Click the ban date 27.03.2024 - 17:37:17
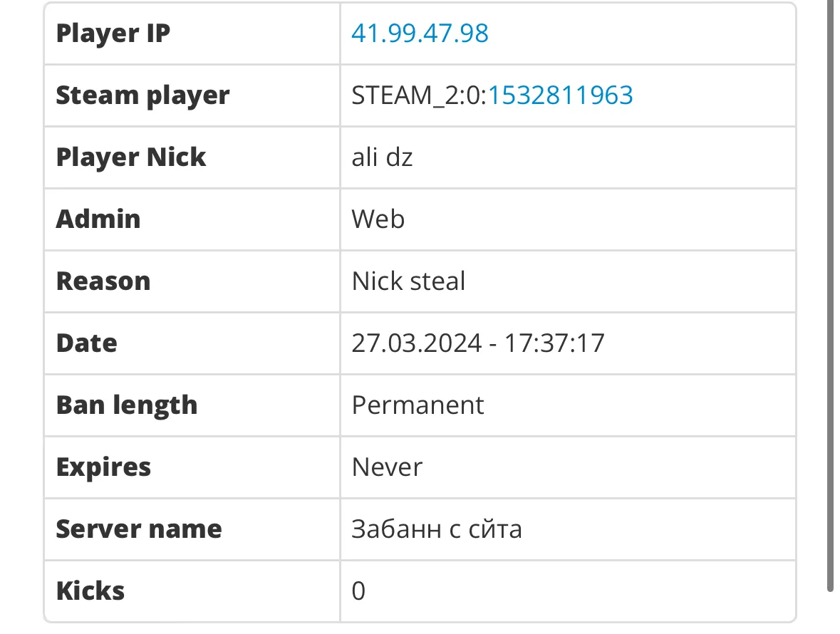Screen dimensions: 840x634 [x=478, y=343]
